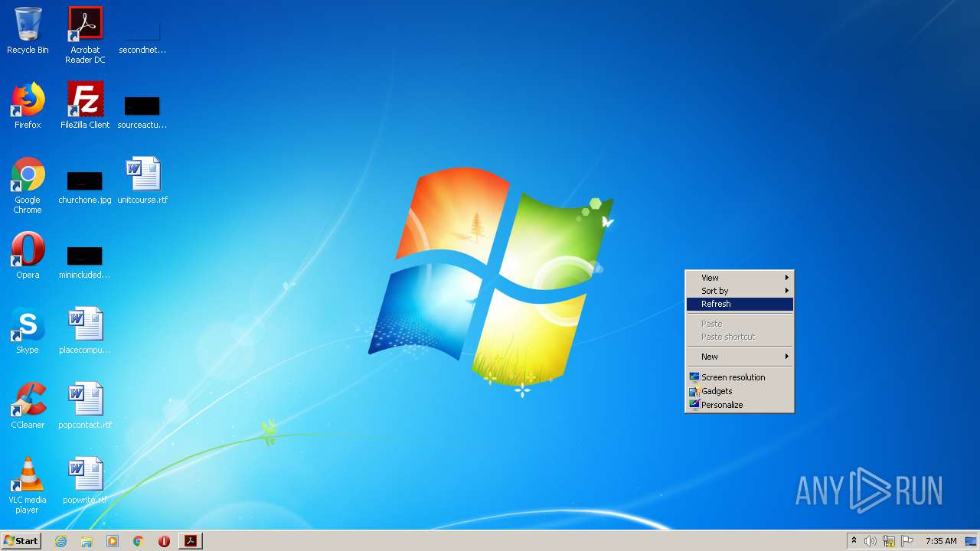Open Gadgets from context menu

point(740,391)
